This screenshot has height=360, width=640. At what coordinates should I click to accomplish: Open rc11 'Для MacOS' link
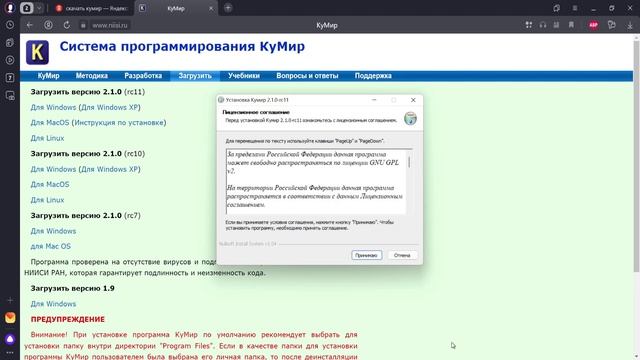coord(50,123)
